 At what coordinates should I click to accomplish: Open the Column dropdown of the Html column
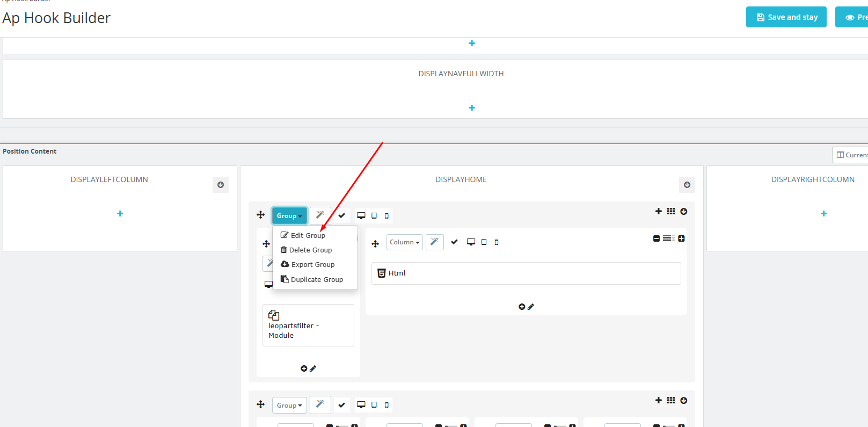point(405,242)
